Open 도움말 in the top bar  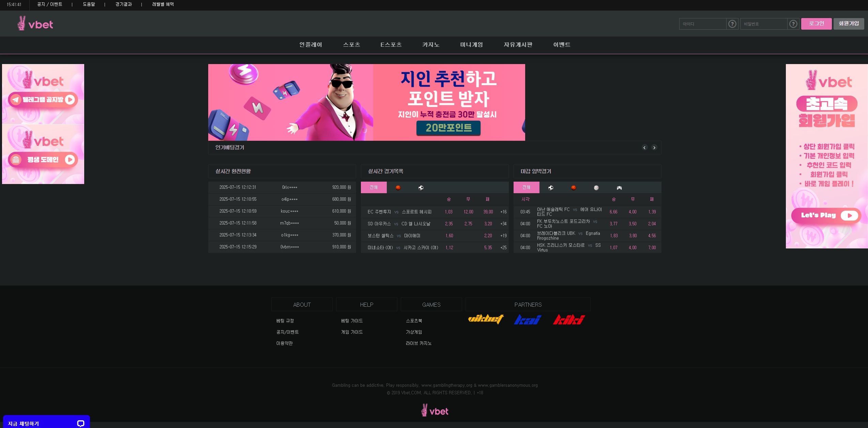89,4
